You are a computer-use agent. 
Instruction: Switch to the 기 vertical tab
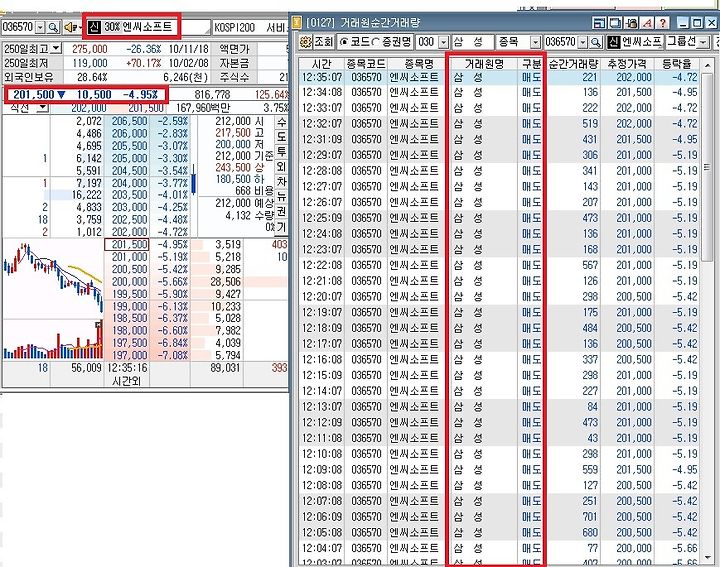[281, 226]
